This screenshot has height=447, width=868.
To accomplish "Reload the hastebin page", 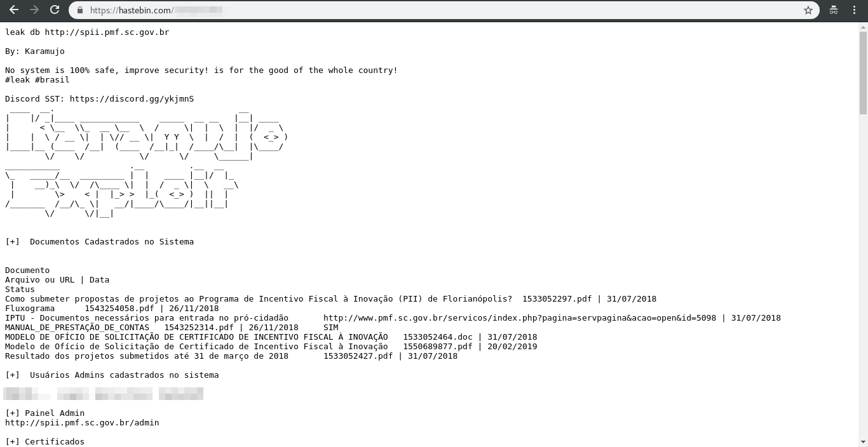I will click(x=55, y=10).
